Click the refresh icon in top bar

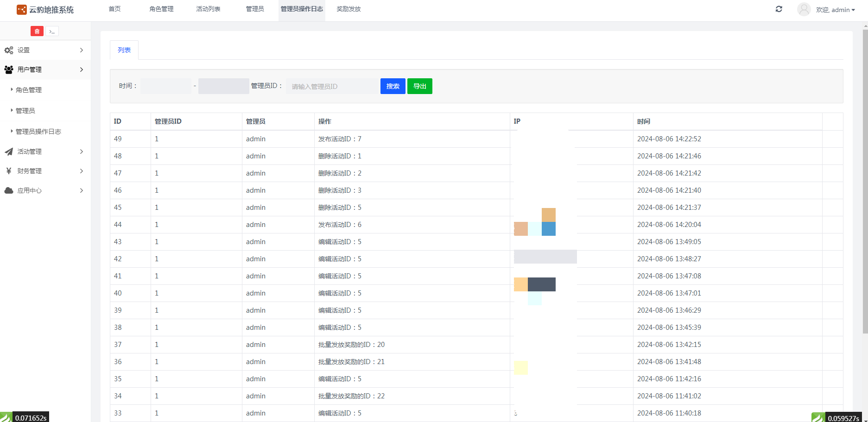pos(779,9)
